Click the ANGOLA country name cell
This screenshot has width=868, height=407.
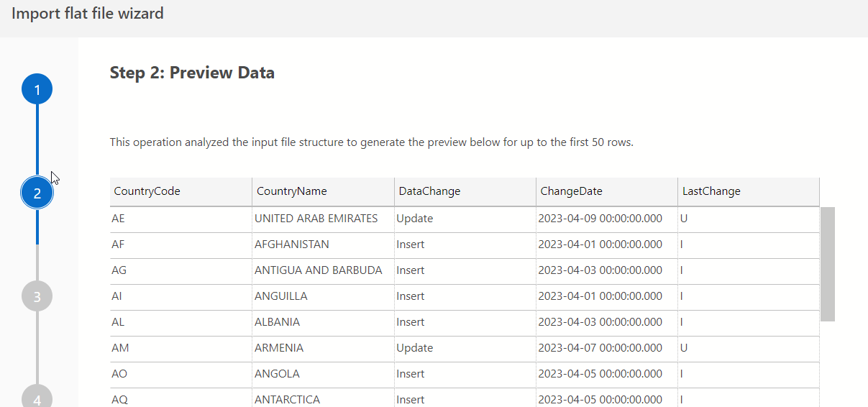277,374
